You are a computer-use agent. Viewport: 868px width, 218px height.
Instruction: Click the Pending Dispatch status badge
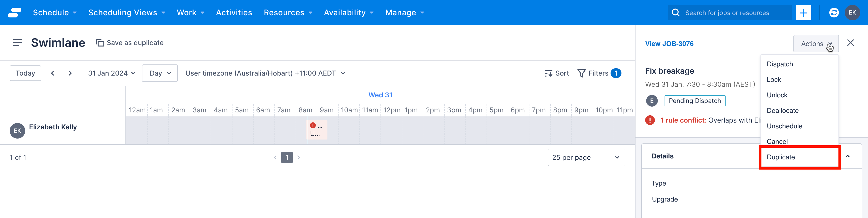coord(694,101)
